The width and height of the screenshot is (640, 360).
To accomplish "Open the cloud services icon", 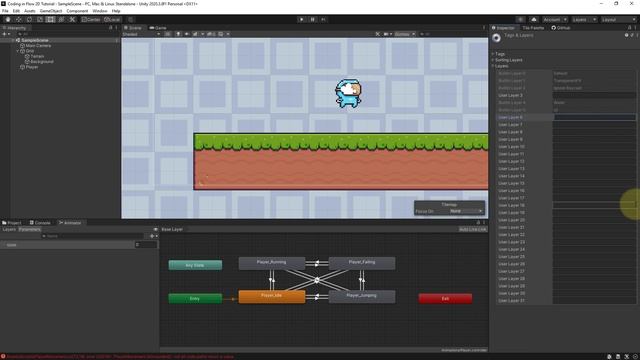I will (x=534, y=19).
